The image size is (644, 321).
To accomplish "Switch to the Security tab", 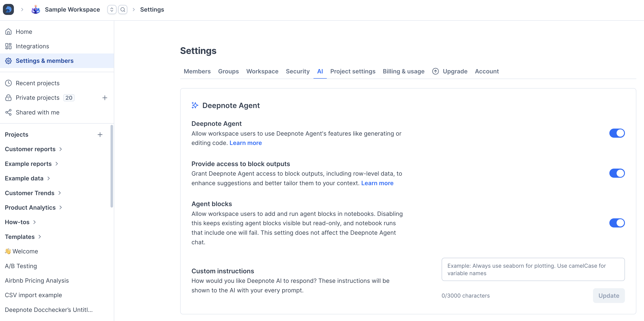I will tap(298, 72).
